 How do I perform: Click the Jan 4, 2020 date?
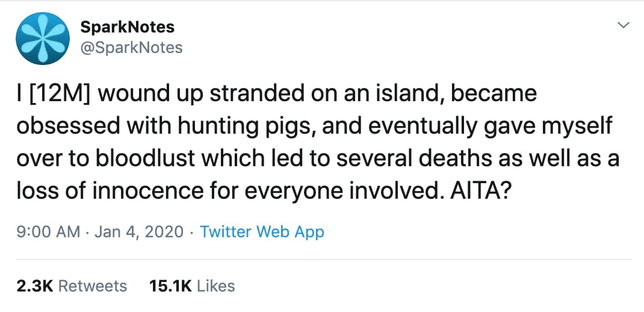click(139, 232)
